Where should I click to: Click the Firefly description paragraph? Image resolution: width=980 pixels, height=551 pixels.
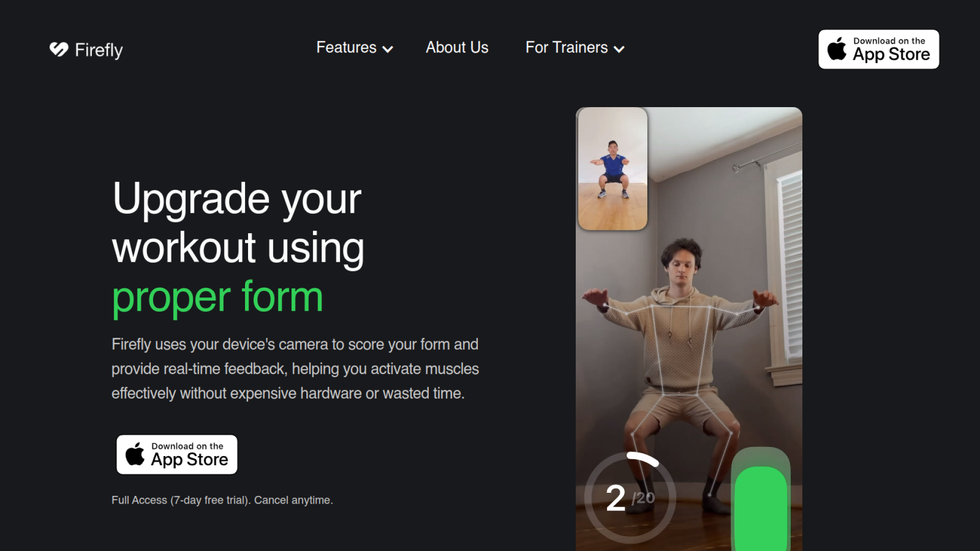coord(295,368)
